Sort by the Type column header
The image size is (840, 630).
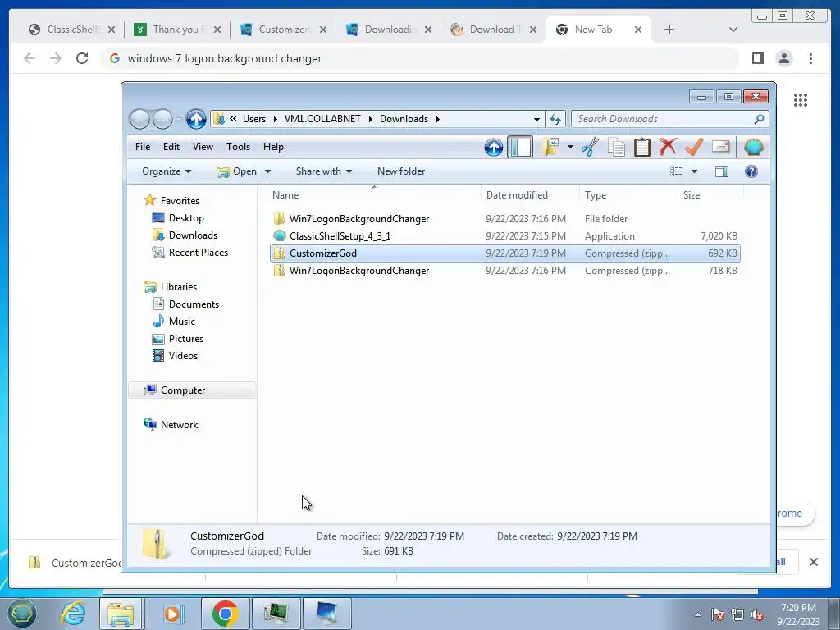point(628,195)
